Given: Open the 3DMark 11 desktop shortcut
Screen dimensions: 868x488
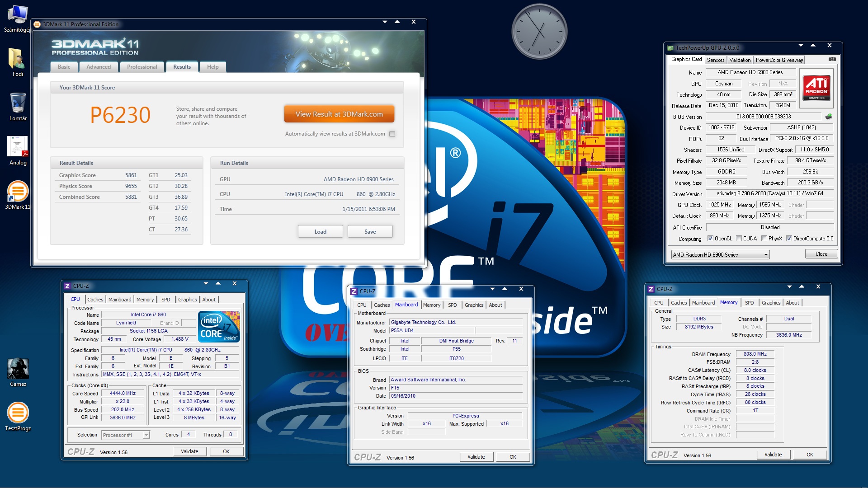Looking at the screenshot, I should click(x=18, y=192).
